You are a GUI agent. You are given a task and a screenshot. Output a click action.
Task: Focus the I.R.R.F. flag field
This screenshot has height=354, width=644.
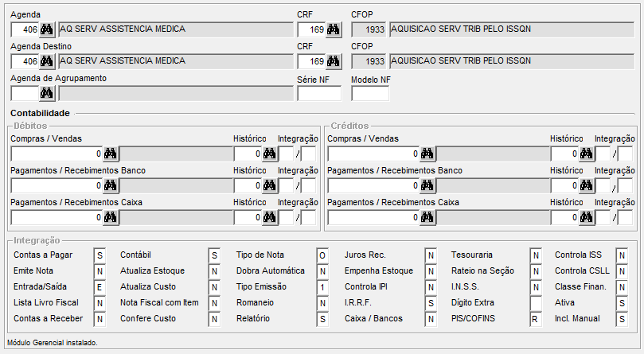431,303
